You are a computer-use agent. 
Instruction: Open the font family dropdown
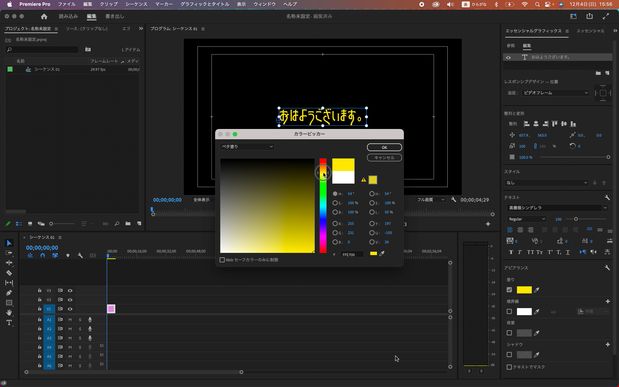(x=557, y=208)
